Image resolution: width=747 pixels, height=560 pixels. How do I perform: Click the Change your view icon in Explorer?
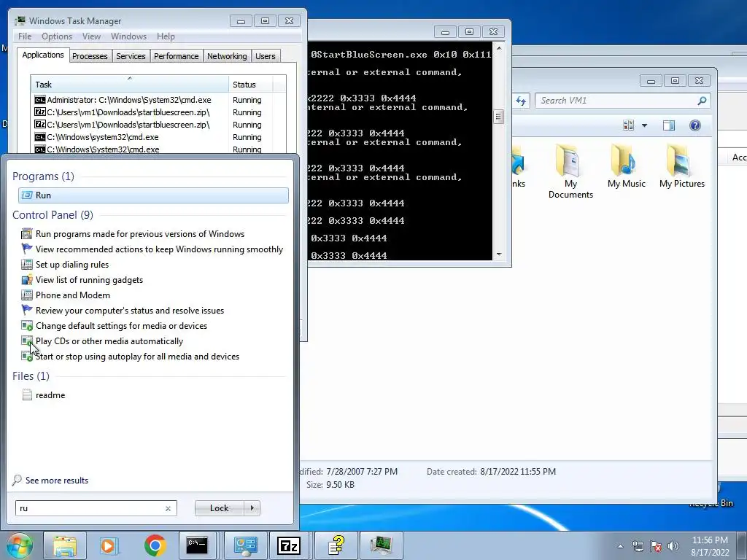coord(628,125)
